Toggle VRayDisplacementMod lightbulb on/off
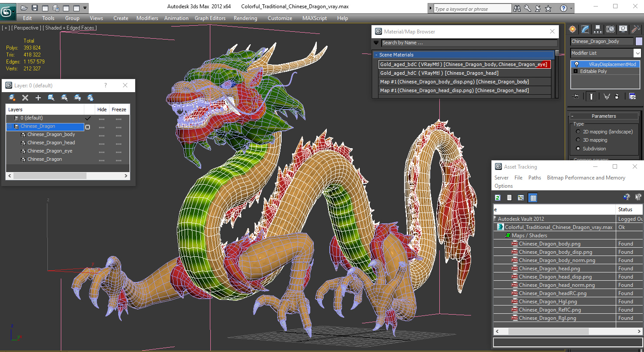644x352 pixels. (577, 64)
